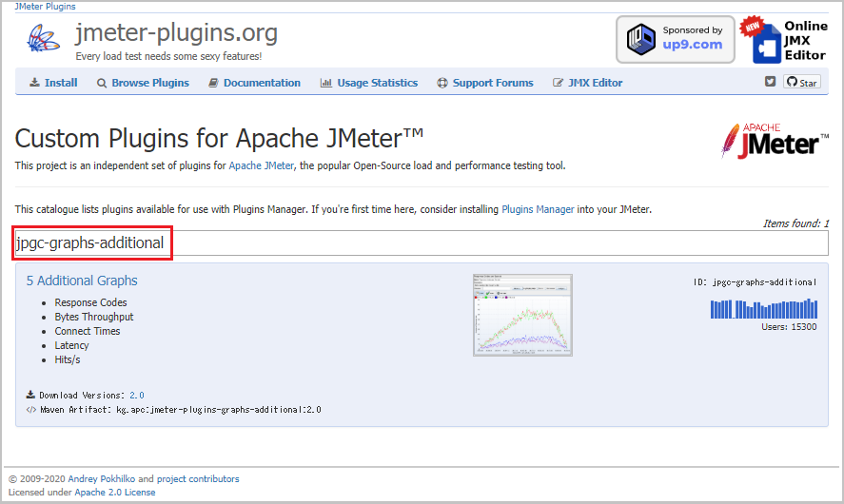Click the Latency list item
Viewport: 844px width, 504px height.
coord(71,345)
